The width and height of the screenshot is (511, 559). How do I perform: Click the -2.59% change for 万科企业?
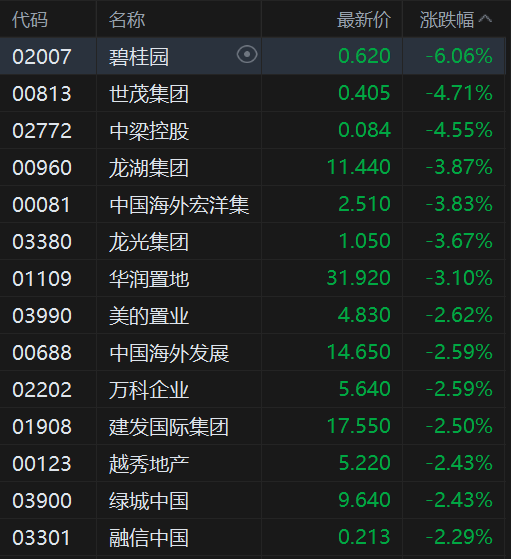[459, 389]
